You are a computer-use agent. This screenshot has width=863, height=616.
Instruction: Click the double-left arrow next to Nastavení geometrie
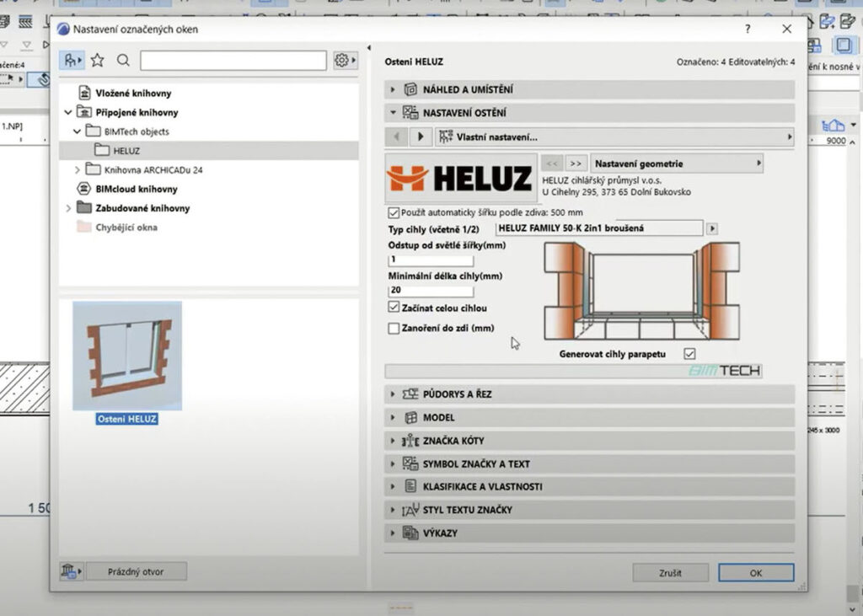point(553,163)
